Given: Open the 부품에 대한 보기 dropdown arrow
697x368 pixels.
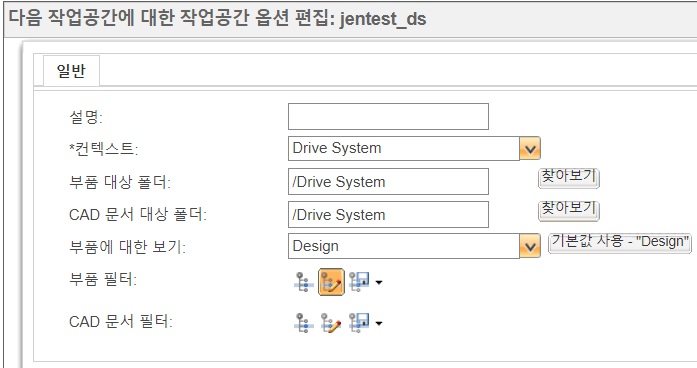Looking at the screenshot, I should (x=530, y=246).
